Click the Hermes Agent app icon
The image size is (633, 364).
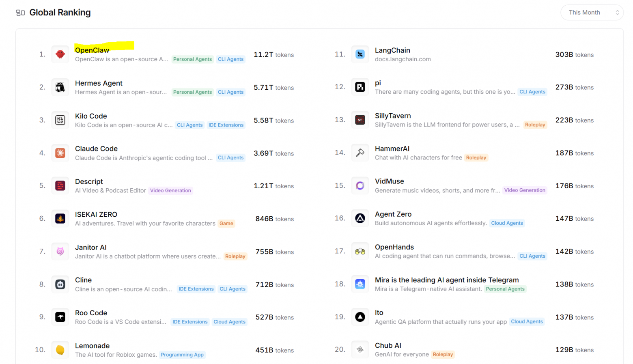60,87
